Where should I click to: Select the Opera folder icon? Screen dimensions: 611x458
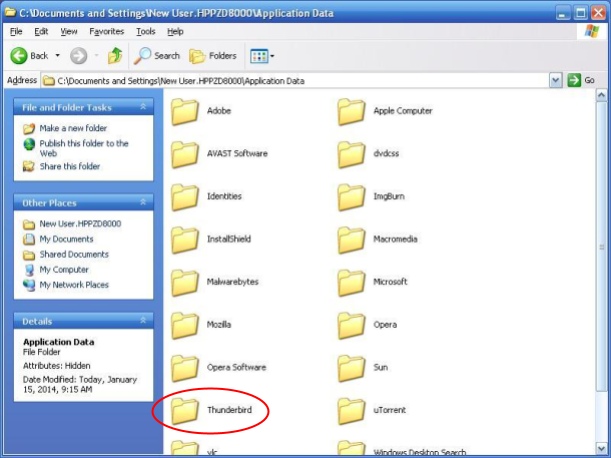click(x=351, y=325)
